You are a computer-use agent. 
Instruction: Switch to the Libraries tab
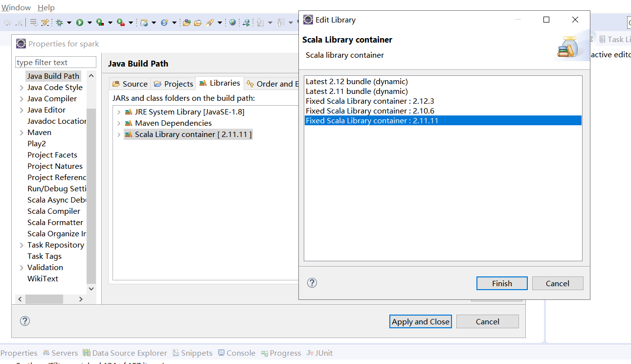point(219,83)
